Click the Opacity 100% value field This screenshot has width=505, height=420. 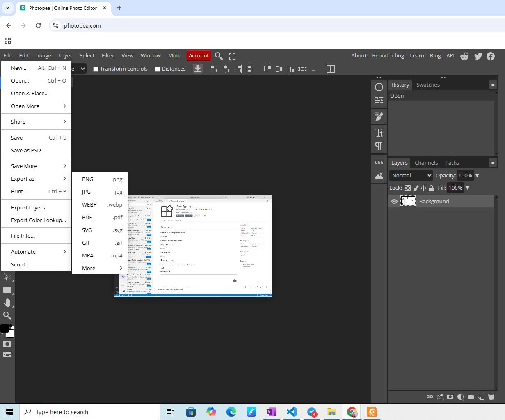pos(465,175)
